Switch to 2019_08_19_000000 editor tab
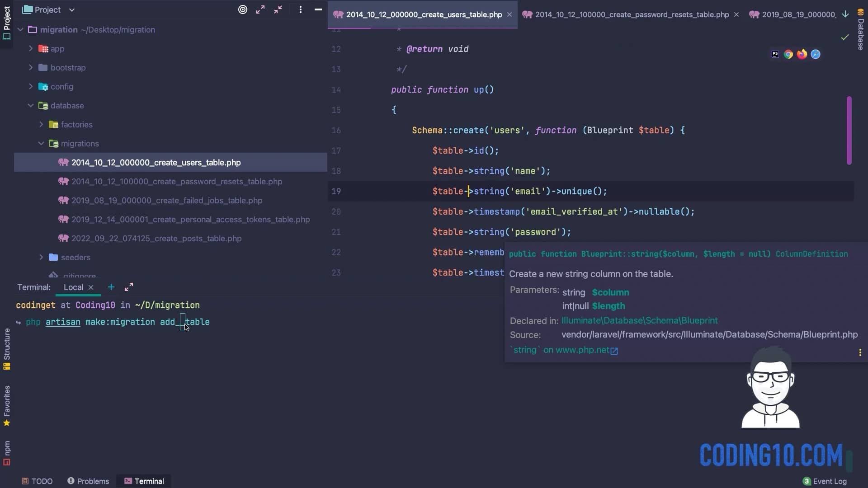This screenshot has width=868, height=488. 793,14
